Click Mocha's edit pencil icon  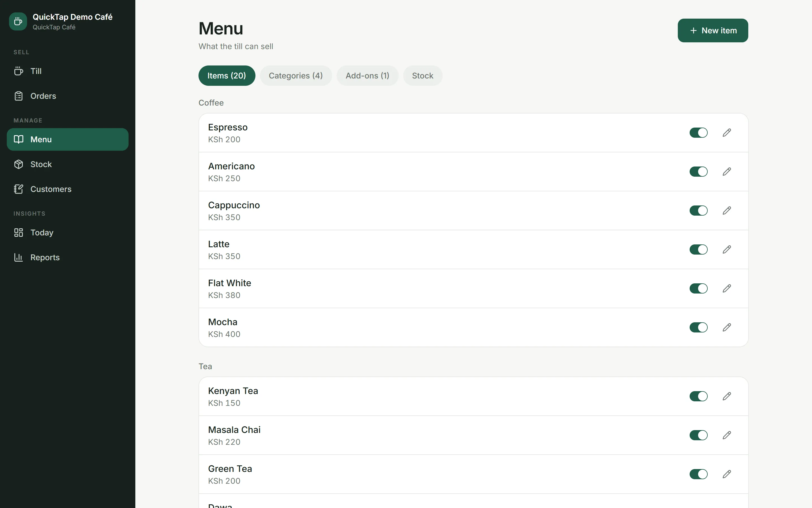(x=727, y=328)
